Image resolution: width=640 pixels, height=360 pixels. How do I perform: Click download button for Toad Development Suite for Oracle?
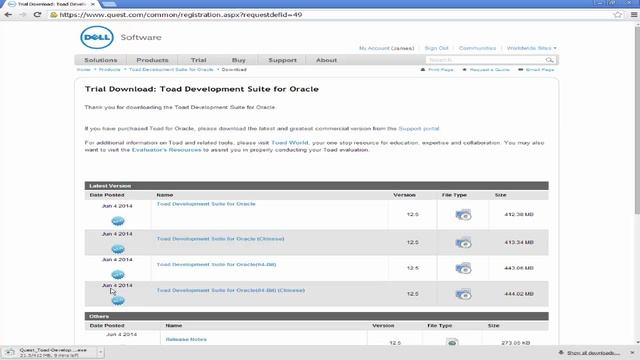pos(118,221)
